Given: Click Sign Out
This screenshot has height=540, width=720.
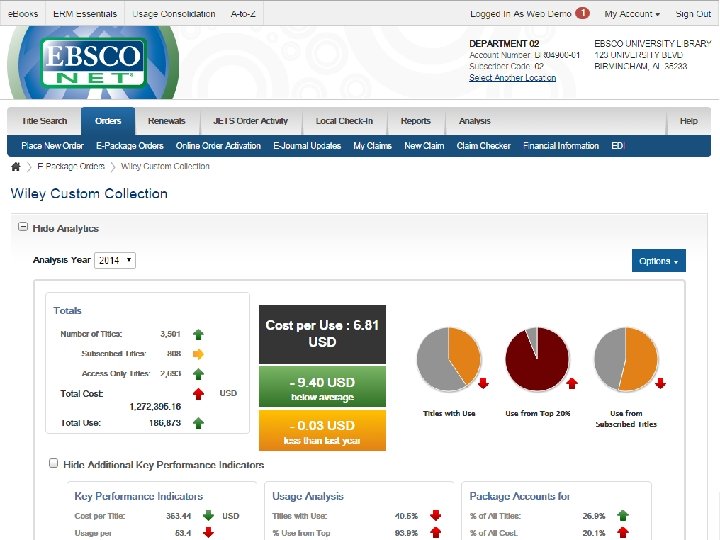Looking at the screenshot, I should [x=693, y=14].
